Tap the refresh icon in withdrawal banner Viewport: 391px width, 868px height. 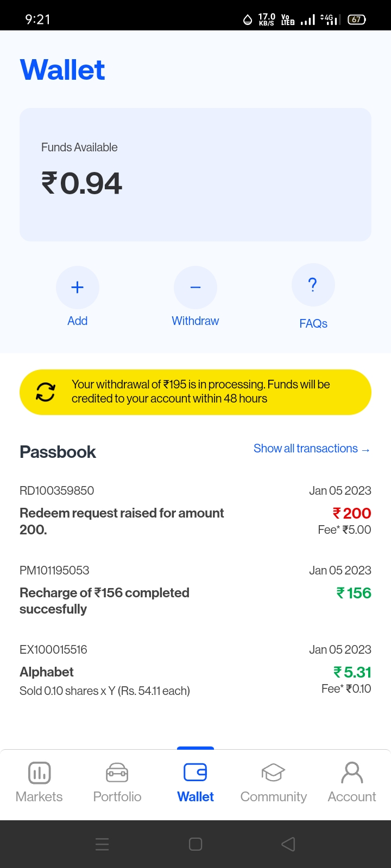pos(46,392)
